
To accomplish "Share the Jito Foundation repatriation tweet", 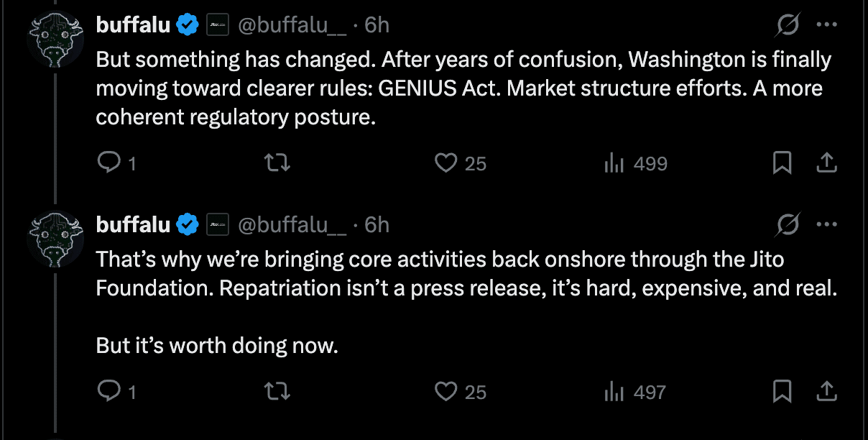I will [827, 392].
